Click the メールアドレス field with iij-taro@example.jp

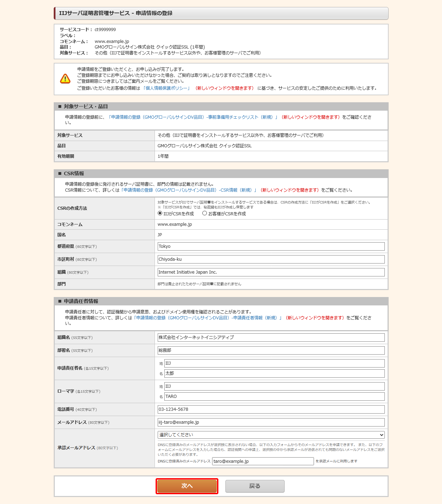click(x=271, y=422)
